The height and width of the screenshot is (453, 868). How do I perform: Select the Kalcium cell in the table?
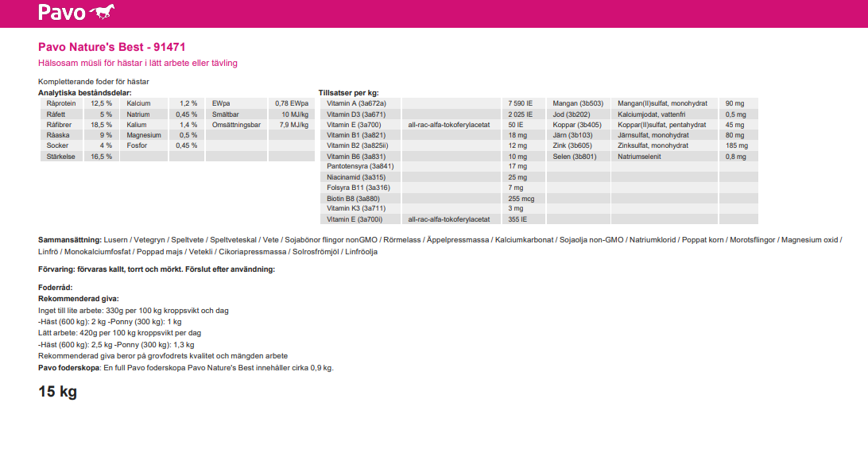tap(138, 103)
